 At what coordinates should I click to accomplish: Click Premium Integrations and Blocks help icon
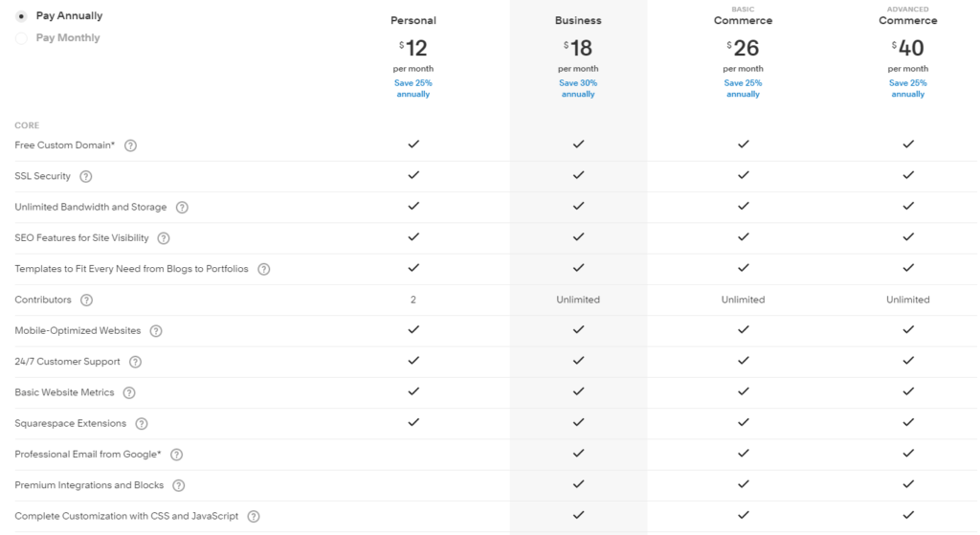click(x=178, y=485)
